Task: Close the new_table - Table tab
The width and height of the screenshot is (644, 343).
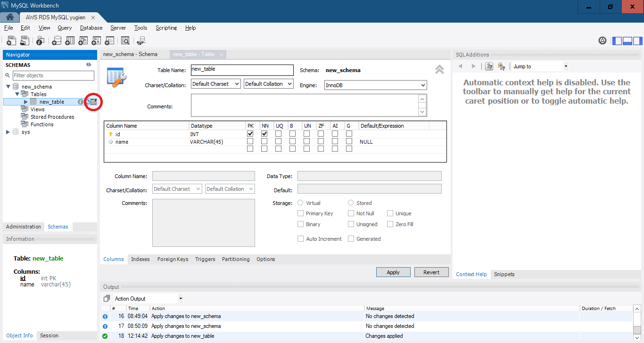Action: point(221,55)
